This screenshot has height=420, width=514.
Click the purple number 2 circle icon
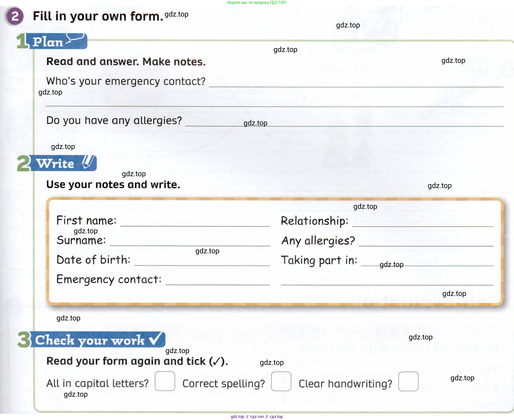point(15,16)
